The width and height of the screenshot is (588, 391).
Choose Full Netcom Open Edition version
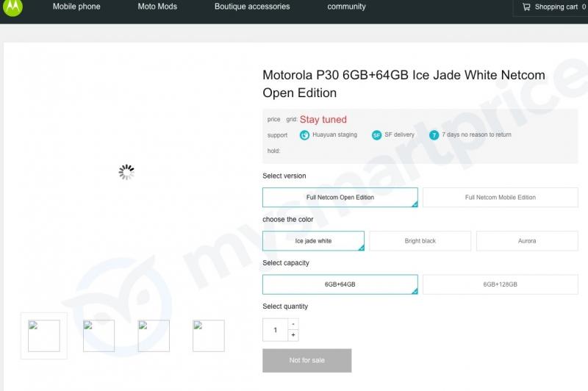pyautogui.click(x=340, y=198)
